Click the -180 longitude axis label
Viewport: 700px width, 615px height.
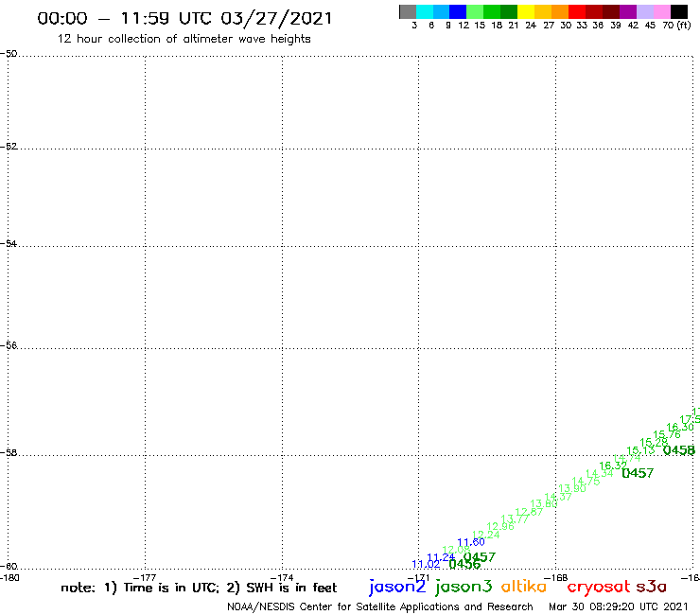[x=9, y=577]
